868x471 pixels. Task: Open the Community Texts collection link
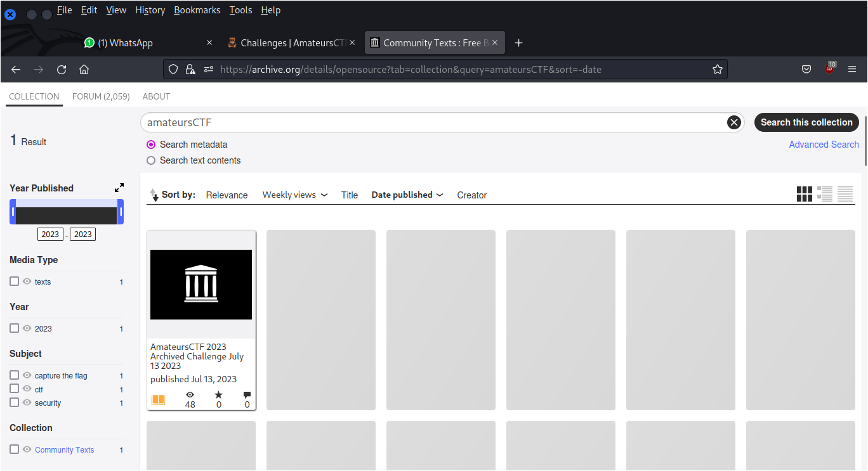pos(64,449)
